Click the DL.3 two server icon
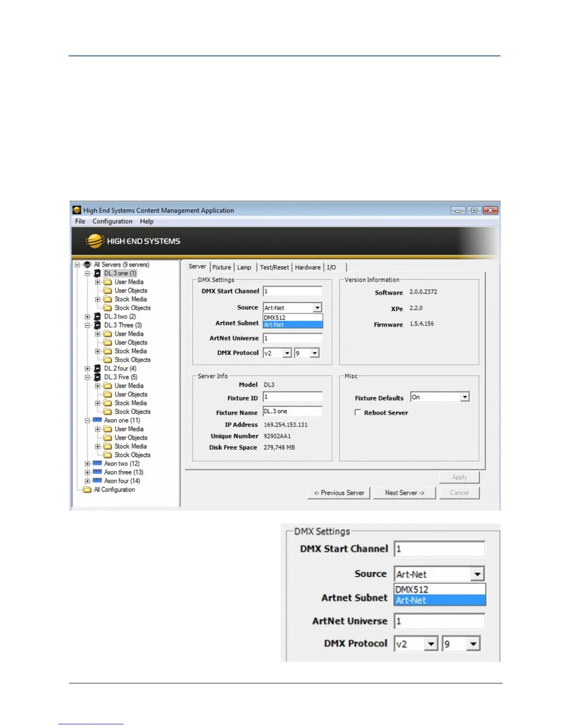563x728 pixels. 97,317
